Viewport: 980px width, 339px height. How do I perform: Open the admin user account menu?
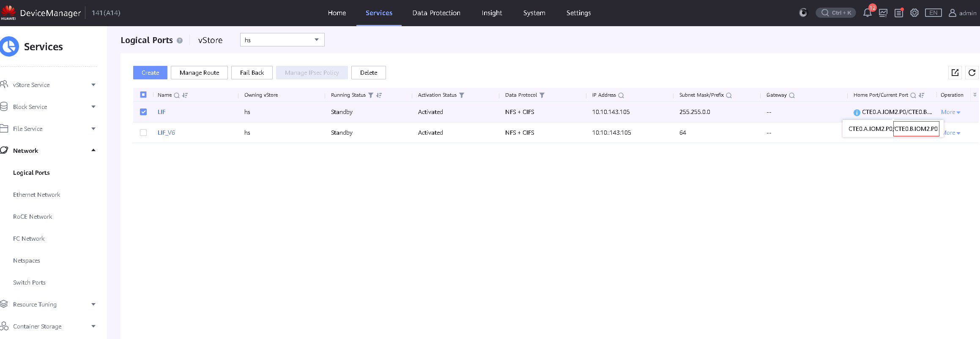(x=963, y=13)
